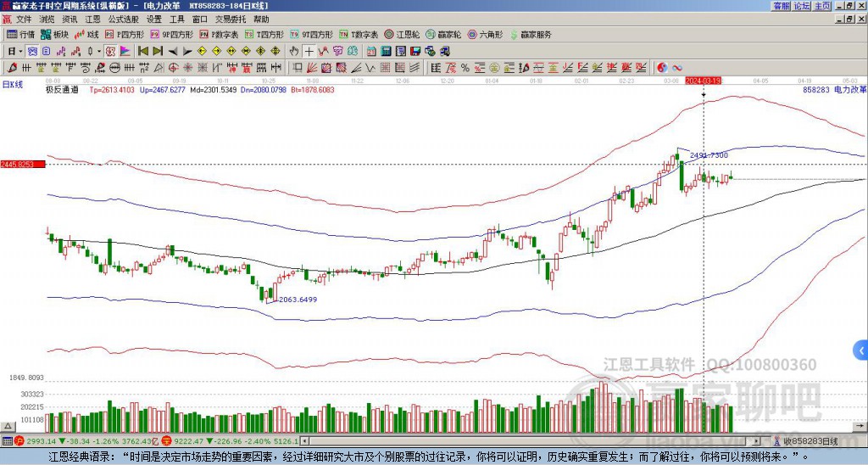The width and height of the screenshot is (868, 465).
Task: Click the 日K线 label at chart corner
Action: [13, 85]
